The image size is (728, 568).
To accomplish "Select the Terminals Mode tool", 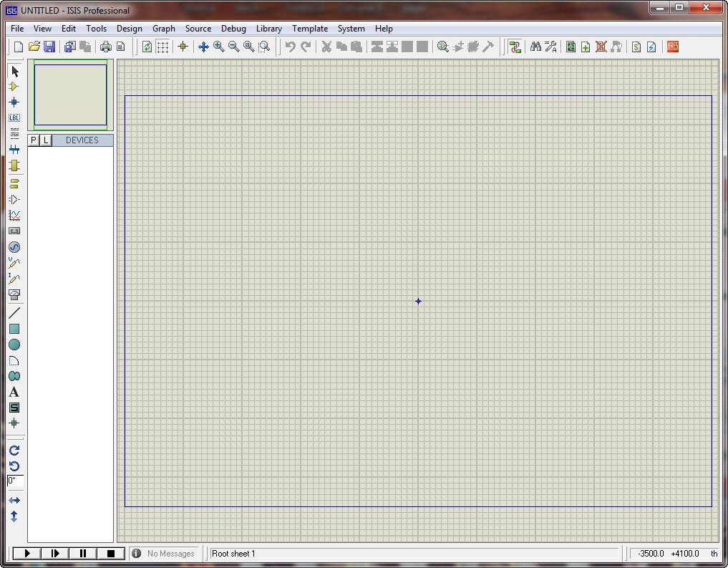I will (14, 184).
